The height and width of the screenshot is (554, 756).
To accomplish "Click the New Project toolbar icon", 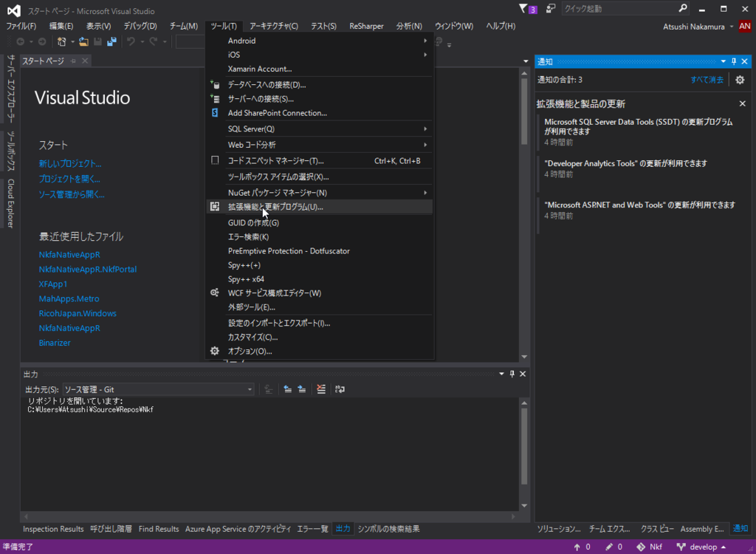I will 62,42.
